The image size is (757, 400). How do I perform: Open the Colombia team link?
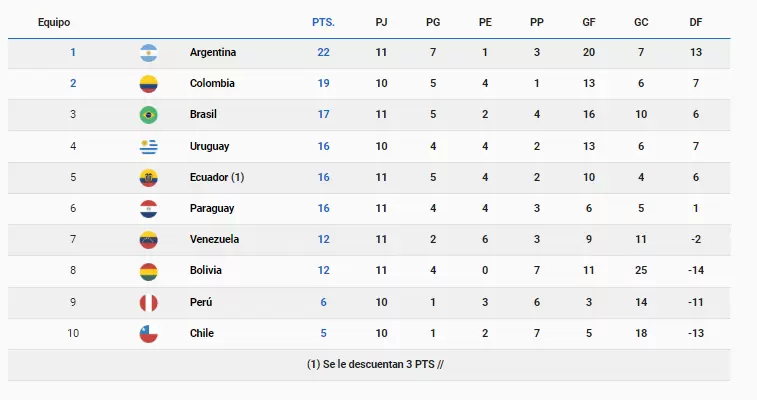click(212, 83)
